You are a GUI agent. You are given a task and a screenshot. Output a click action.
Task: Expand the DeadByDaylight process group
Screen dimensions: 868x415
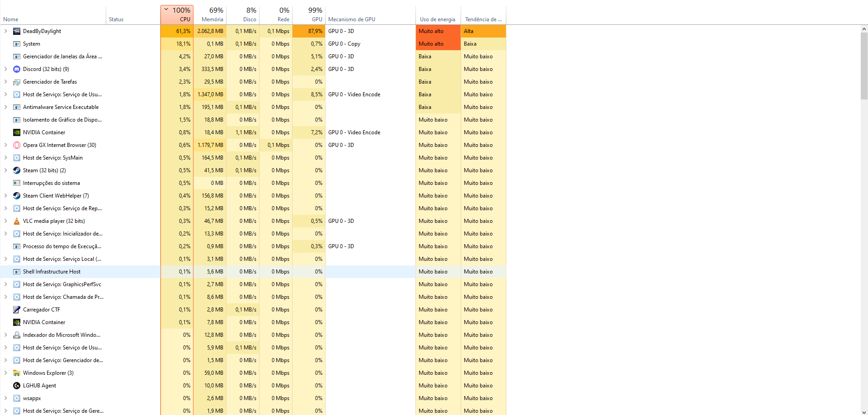(5, 31)
